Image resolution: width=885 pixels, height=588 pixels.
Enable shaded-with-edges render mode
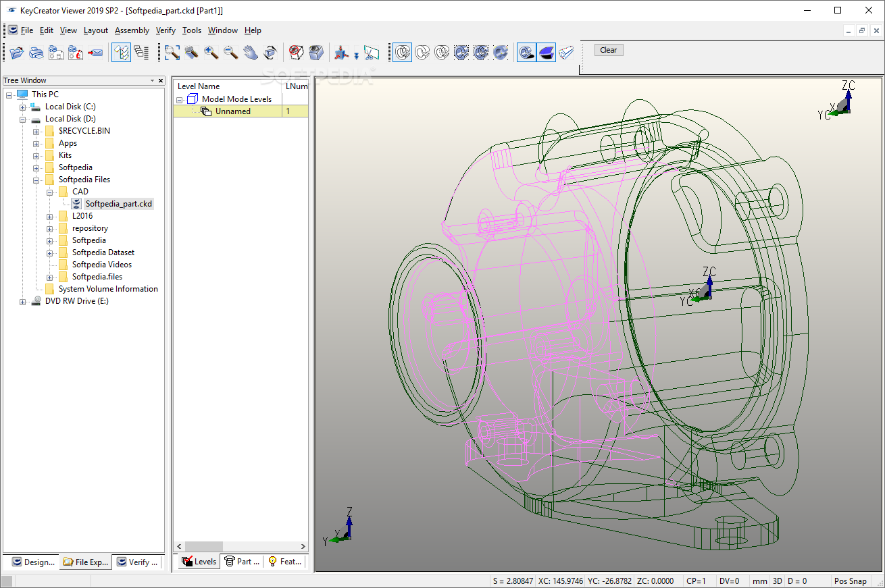[x=461, y=53]
